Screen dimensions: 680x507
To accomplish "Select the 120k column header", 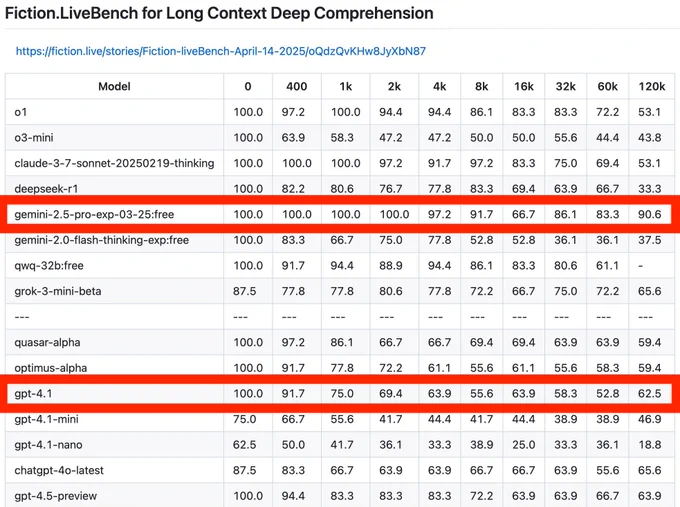I will pos(651,86).
